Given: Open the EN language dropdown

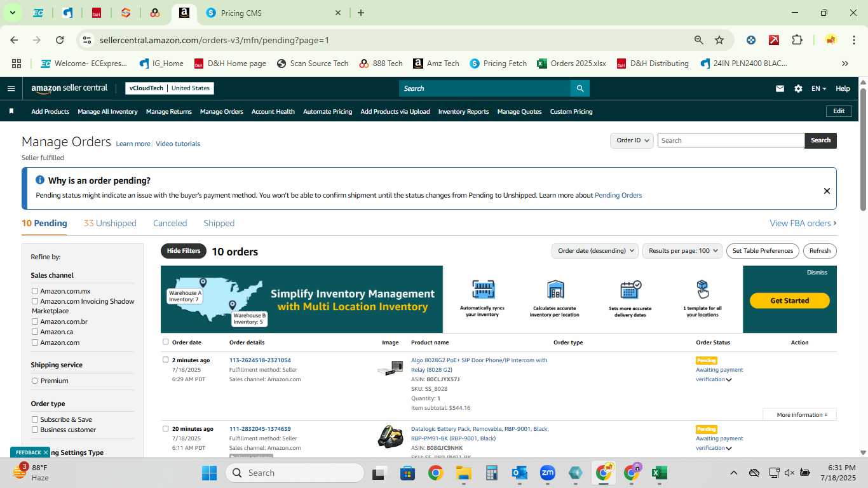Looking at the screenshot, I should click(x=818, y=89).
